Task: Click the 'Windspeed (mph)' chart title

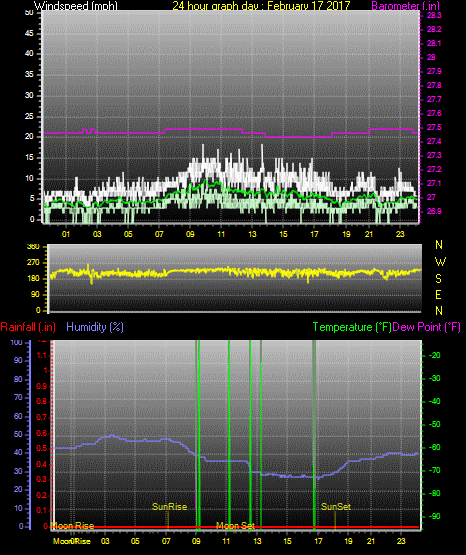Action: 76,6
